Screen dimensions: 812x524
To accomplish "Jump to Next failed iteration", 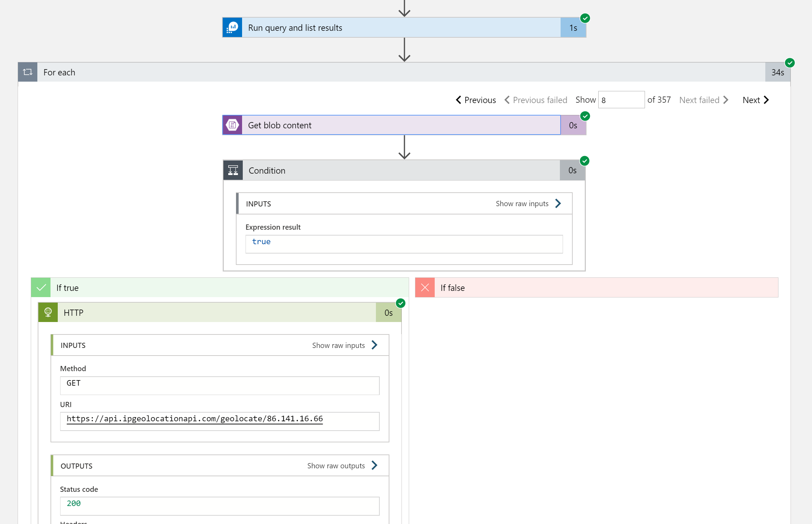I will (x=703, y=100).
